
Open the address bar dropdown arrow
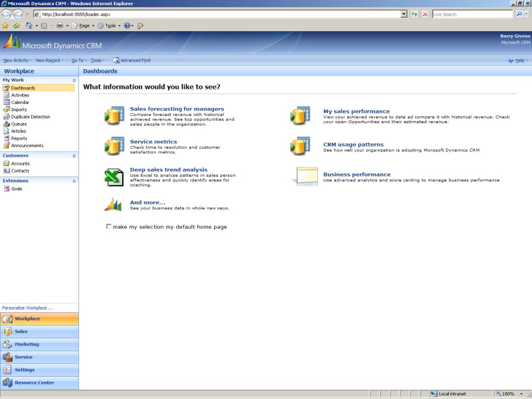coord(404,14)
